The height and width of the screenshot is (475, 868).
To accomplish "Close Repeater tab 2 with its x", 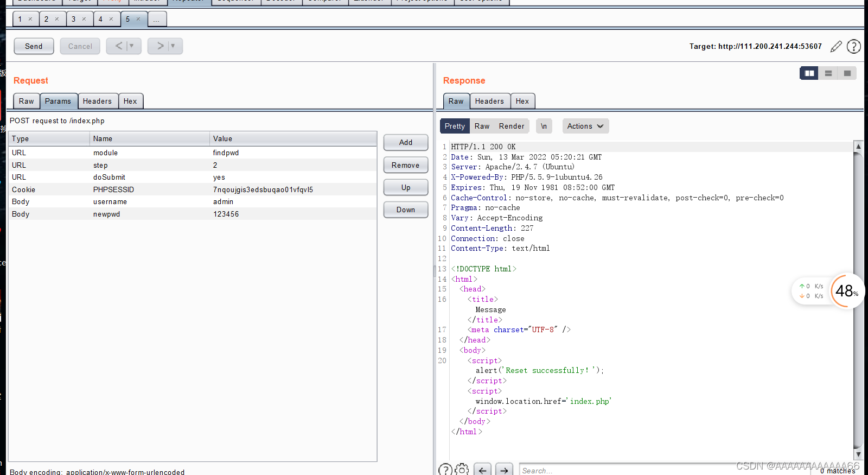I will [x=57, y=19].
